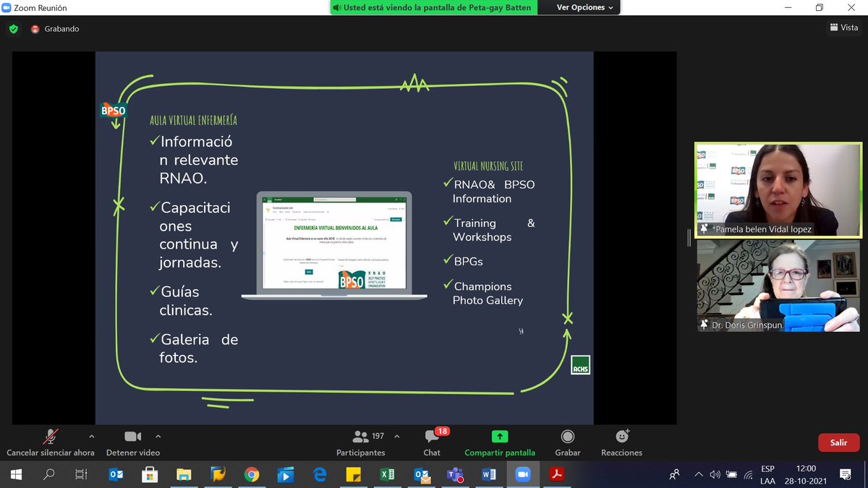The image size is (868, 488).
Task: Click the Grabar record icon
Action: pyautogui.click(x=568, y=437)
